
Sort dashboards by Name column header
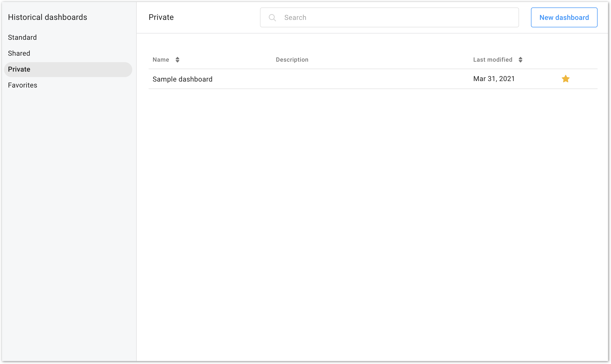point(161,60)
